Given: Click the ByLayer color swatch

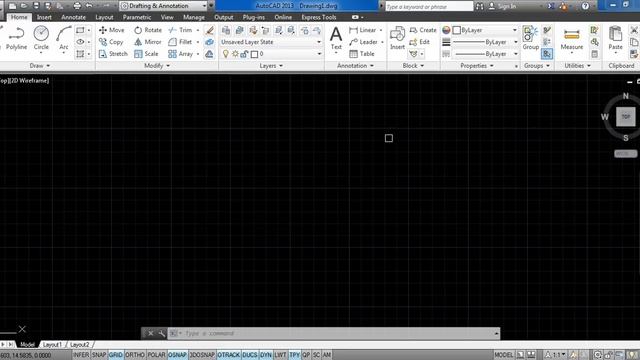Looking at the screenshot, I should pyautogui.click(x=457, y=30).
